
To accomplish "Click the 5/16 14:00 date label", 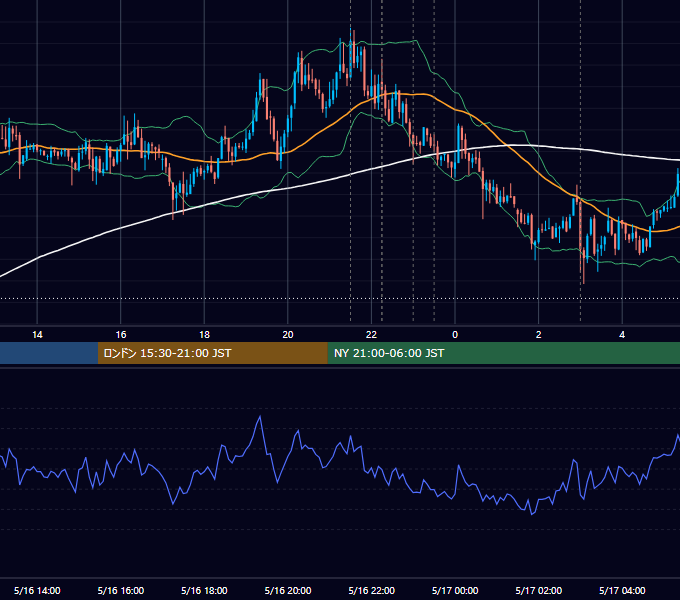I will click(x=37, y=590).
